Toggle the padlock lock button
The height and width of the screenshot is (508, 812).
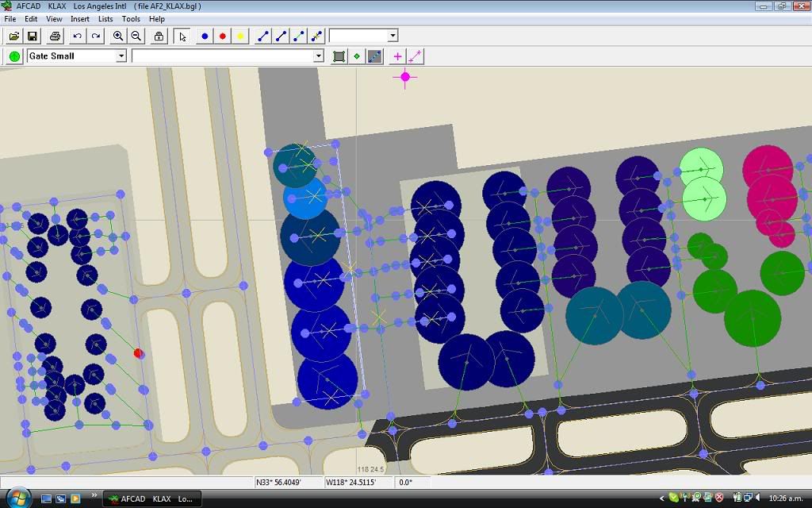(x=159, y=36)
